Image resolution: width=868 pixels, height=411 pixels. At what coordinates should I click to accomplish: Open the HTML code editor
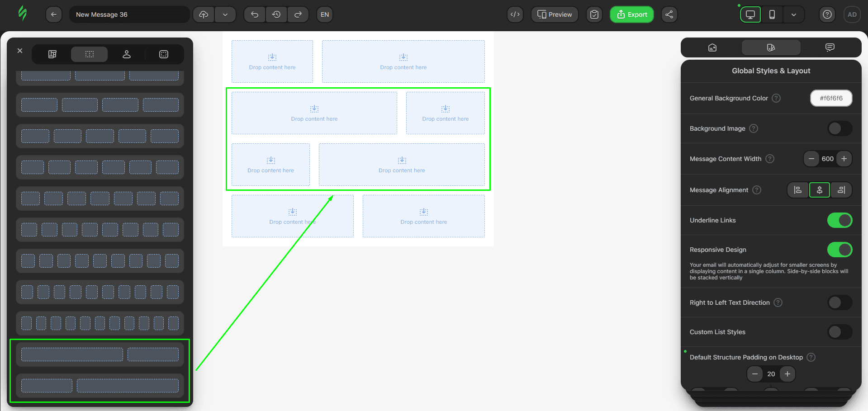515,14
